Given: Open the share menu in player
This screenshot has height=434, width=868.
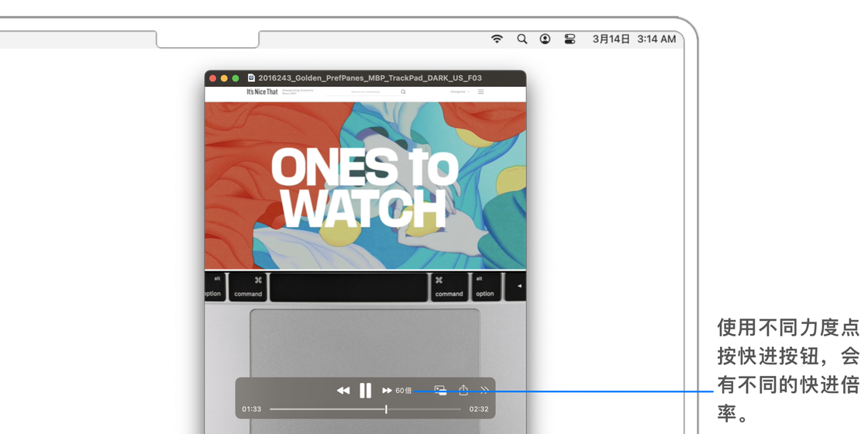Looking at the screenshot, I should [x=463, y=390].
